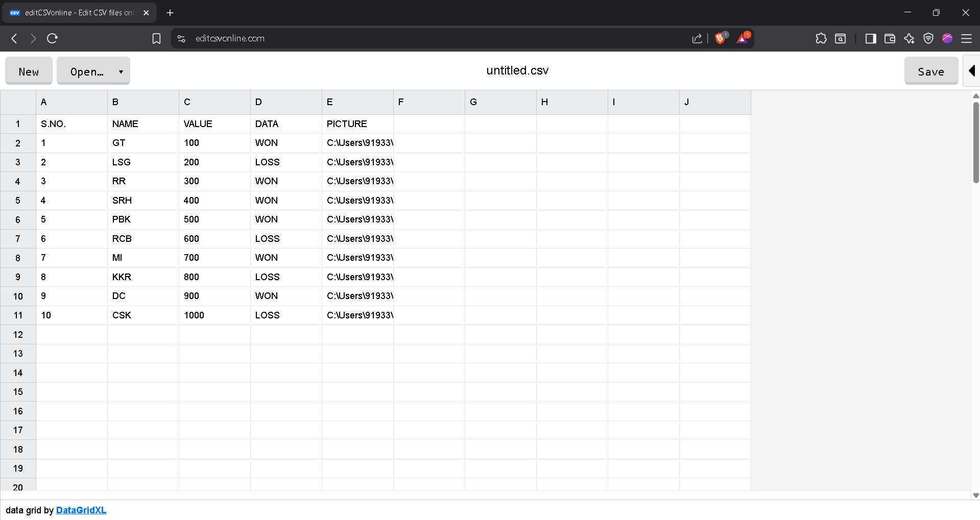
Task: Select column B header
Action: (x=143, y=102)
